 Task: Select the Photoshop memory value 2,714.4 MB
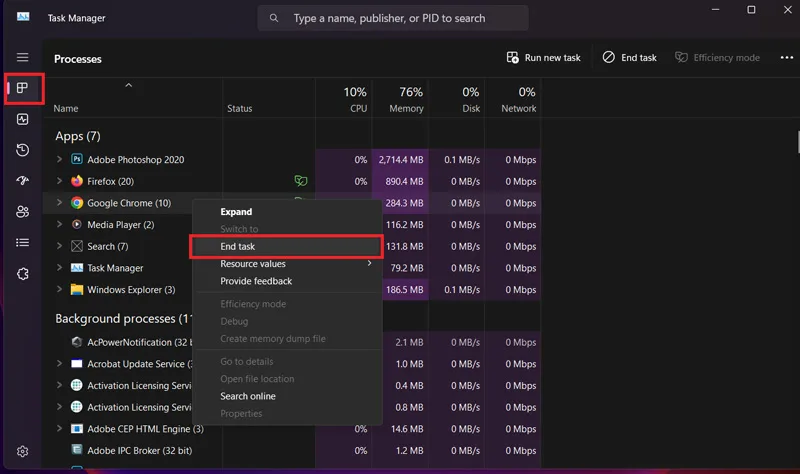pos(401,160)
